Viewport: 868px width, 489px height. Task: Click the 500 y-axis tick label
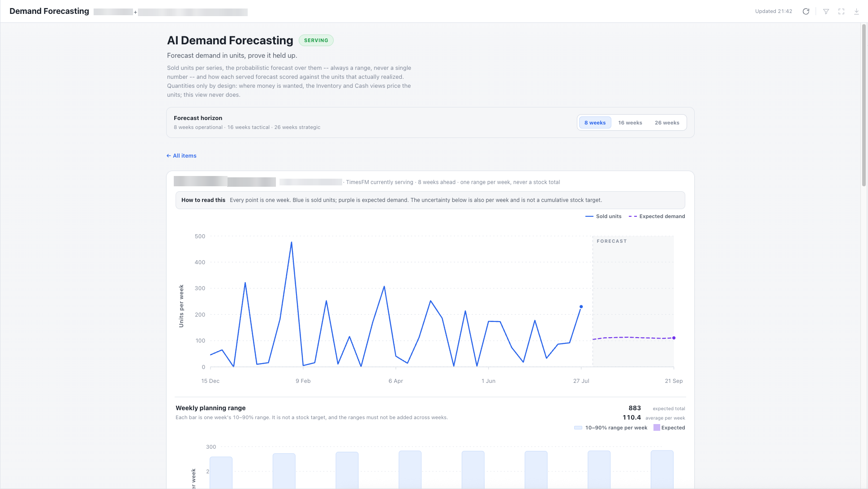click(x=200, y=236)
